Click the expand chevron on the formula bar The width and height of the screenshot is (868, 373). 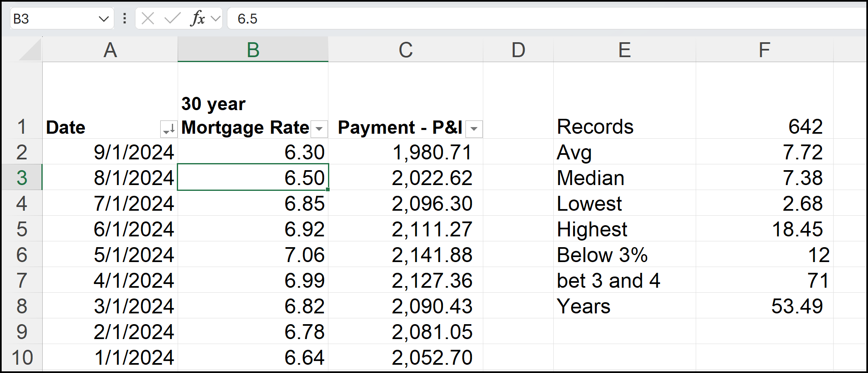(215, 18)
